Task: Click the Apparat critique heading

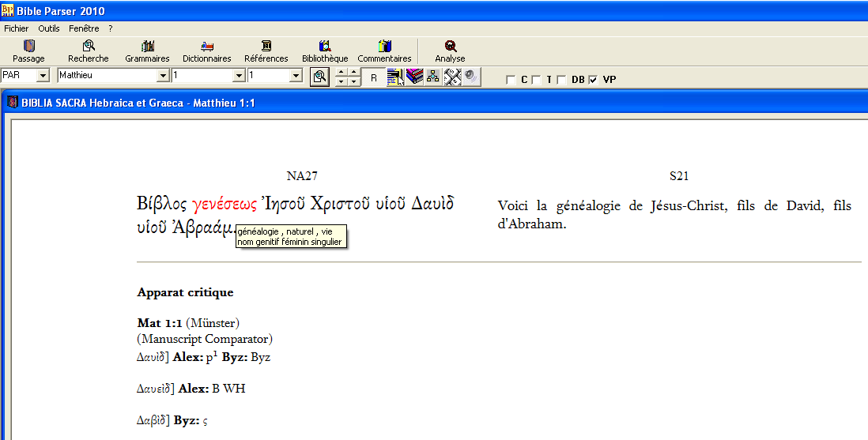Action: (x=185, y=293)
